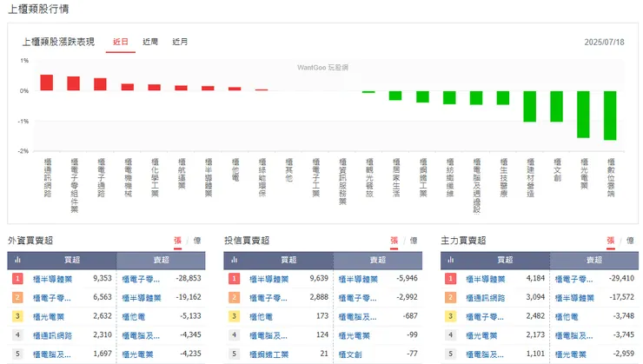This screenshot has width=643, height=364.
Task: Switch chart to 近日 tab
Action: pos(121,42)
